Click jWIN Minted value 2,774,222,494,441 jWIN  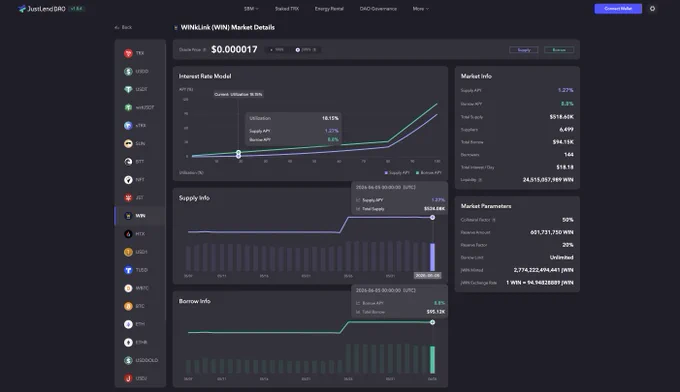pyautogui.click(x=543, y=270)
